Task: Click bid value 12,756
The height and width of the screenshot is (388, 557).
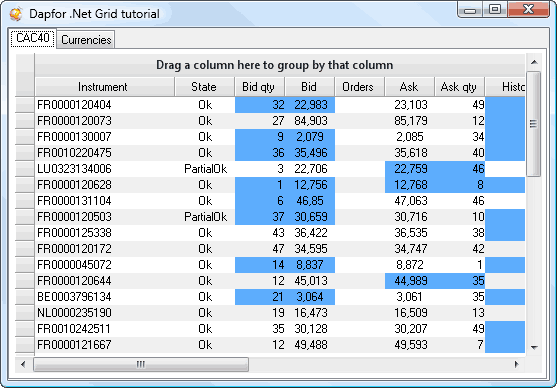Action: [311, 185]
